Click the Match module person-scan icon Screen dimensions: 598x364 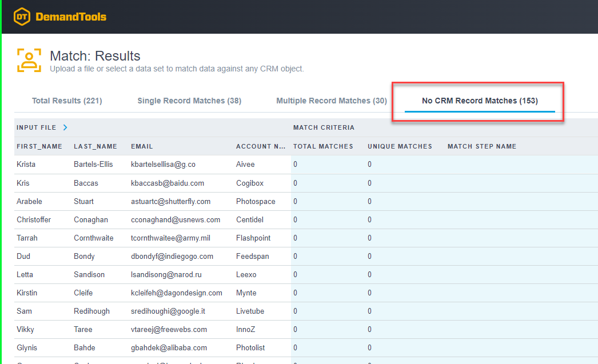[29, 60]
